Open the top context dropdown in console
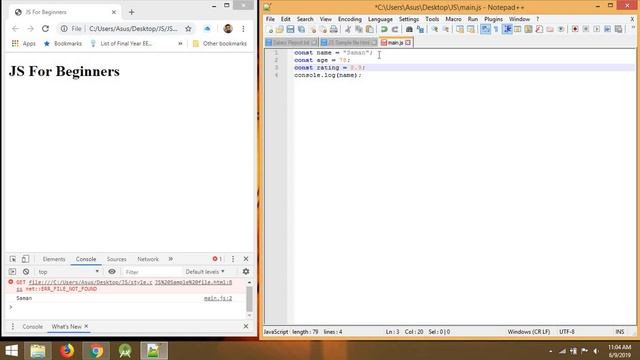The image size is (640, 360). 68,272
